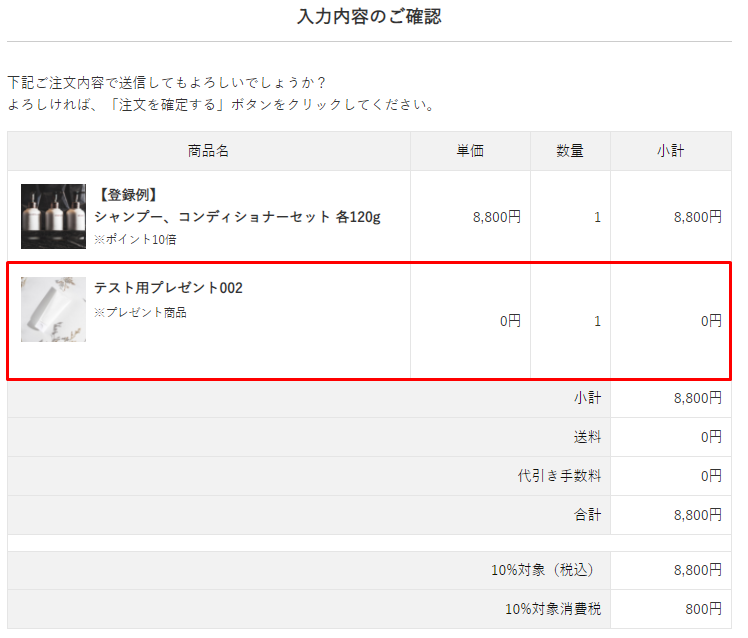Image resolution: width=748 pixels, height=638 pixels.
Task: Click the 入力内容のご確認 page heading
Action: click(369, 17)
